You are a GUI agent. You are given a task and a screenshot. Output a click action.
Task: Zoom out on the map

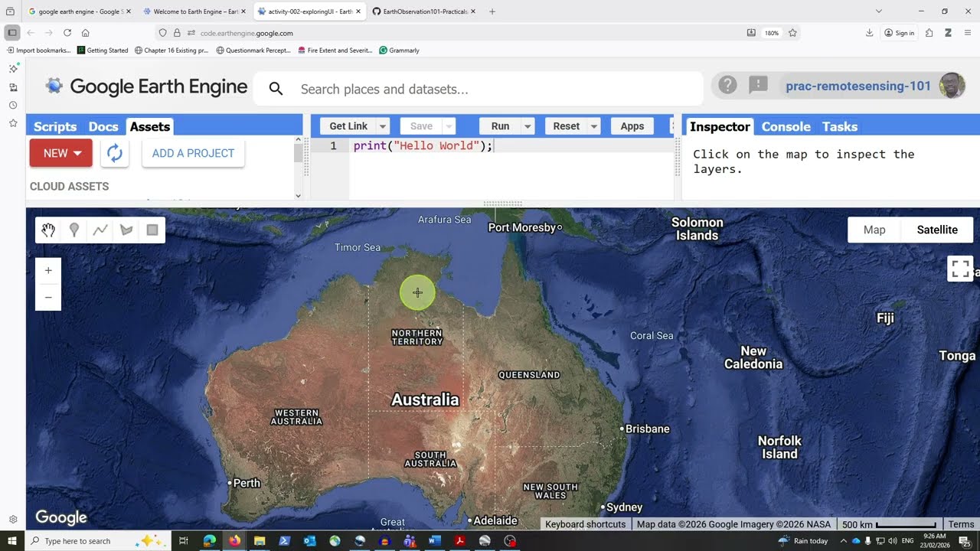(48, 297)
